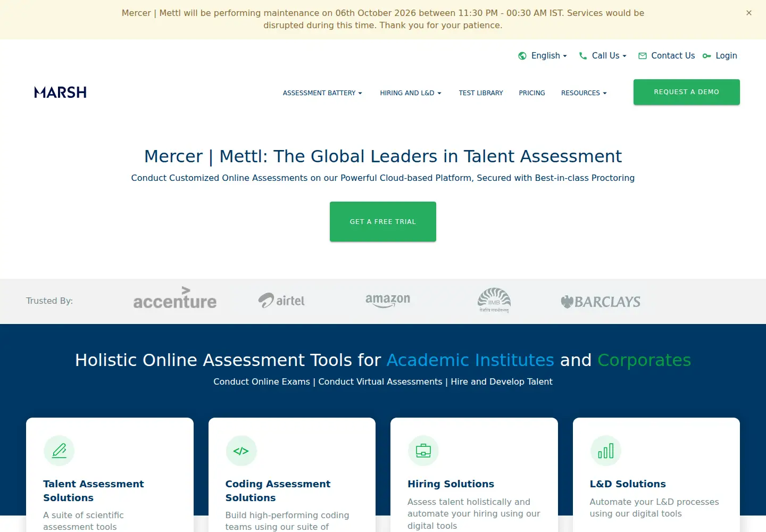Open the English language dropdown

[x=548, y=56]
